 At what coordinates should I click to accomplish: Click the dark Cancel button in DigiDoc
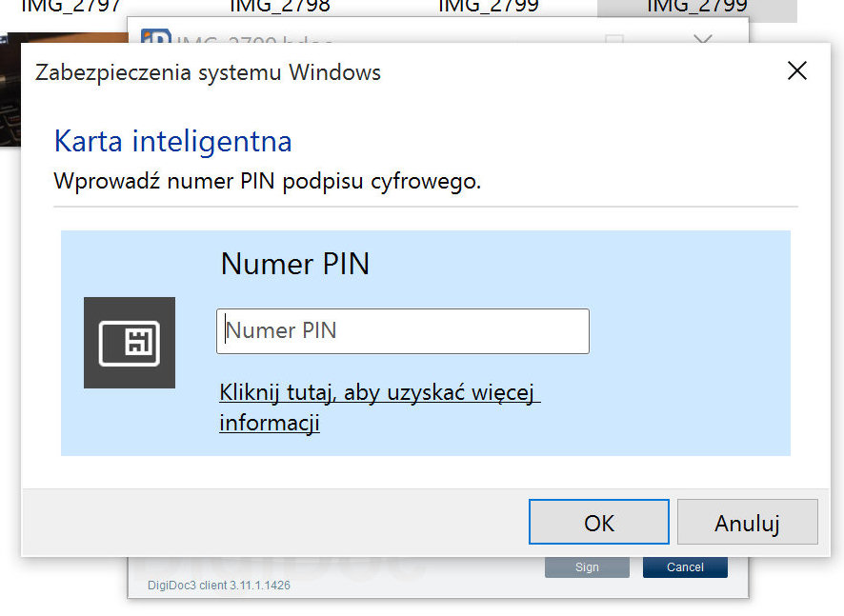[x=685, y=567]
